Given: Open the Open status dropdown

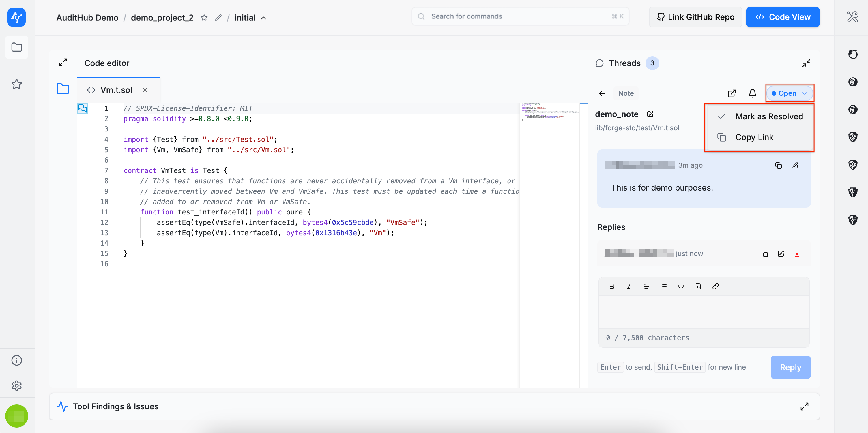Looking at the screenshot, I should coord(789,93).
